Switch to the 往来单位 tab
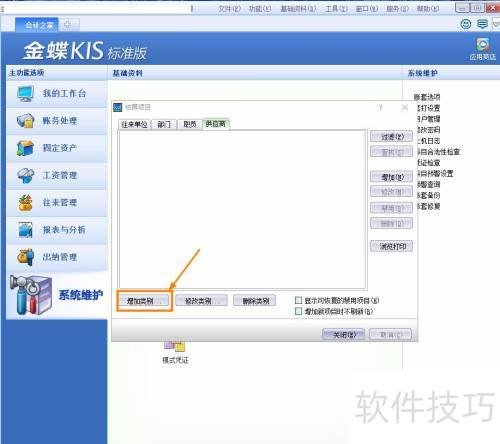This screenshot has width=500, height=444. tap(134, 124)
